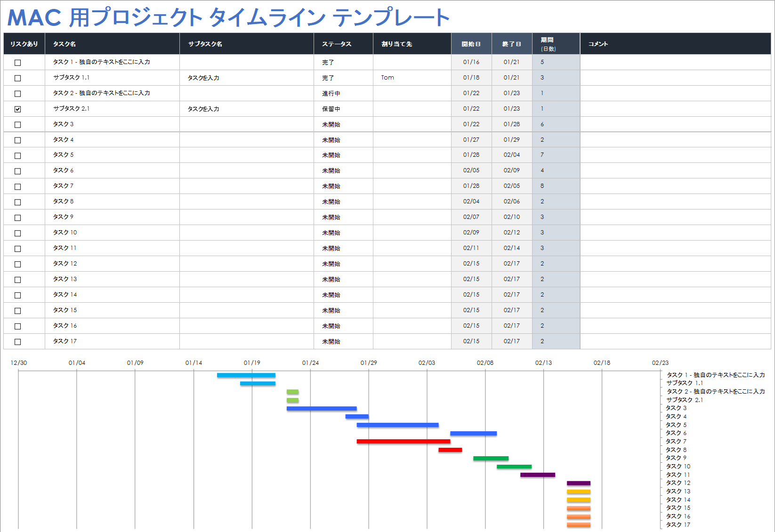The image size is (775, 532).
Task: Tick the risk checkbox for タスク 13
Action: (x=17, y=280)
